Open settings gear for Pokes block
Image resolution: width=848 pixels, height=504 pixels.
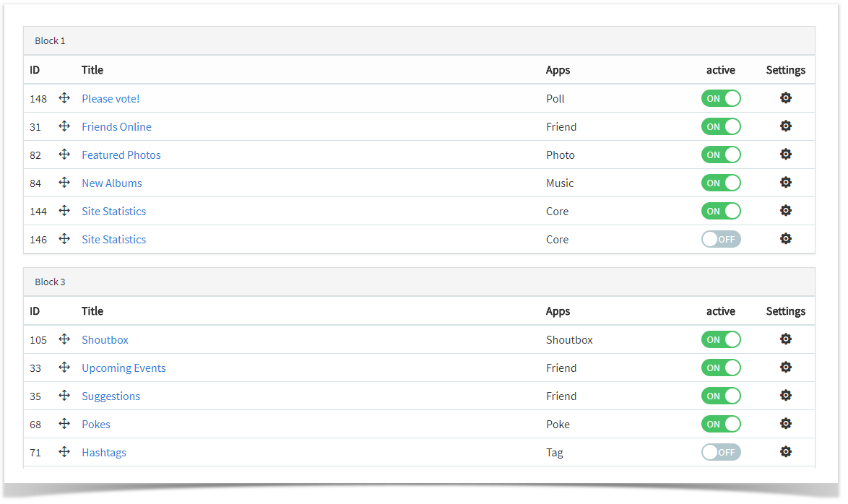point(785,423)
